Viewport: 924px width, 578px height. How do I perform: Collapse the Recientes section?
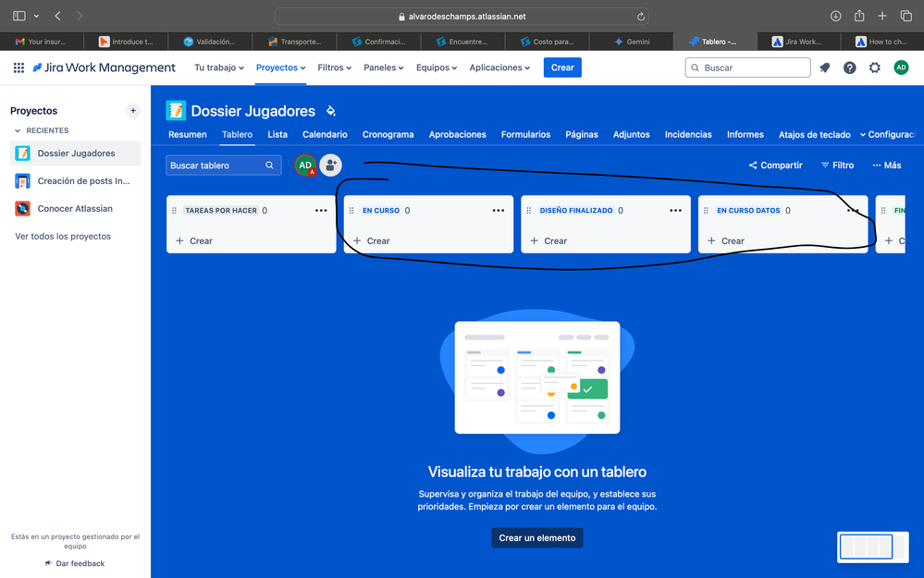[x=18, y=130]
